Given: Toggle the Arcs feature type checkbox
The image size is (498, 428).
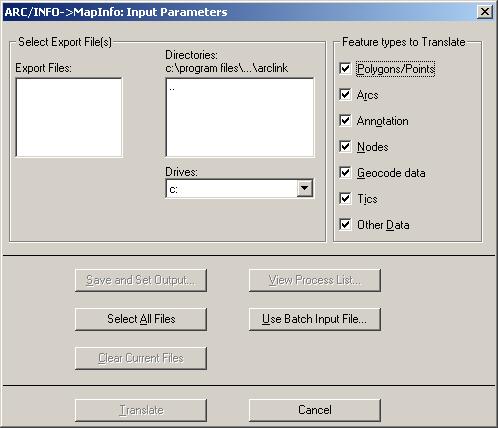Looking at the screenshot, I should [x=345, y=95].
